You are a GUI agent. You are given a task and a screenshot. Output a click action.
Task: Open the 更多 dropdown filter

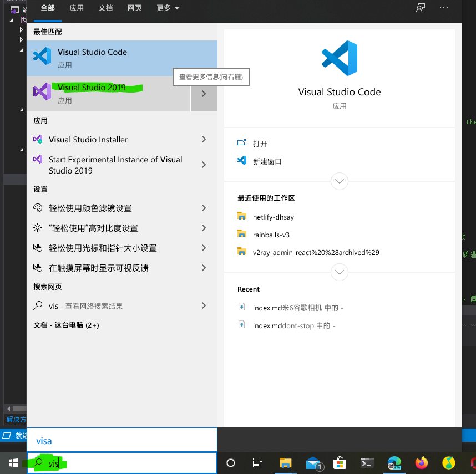[168, 8]
